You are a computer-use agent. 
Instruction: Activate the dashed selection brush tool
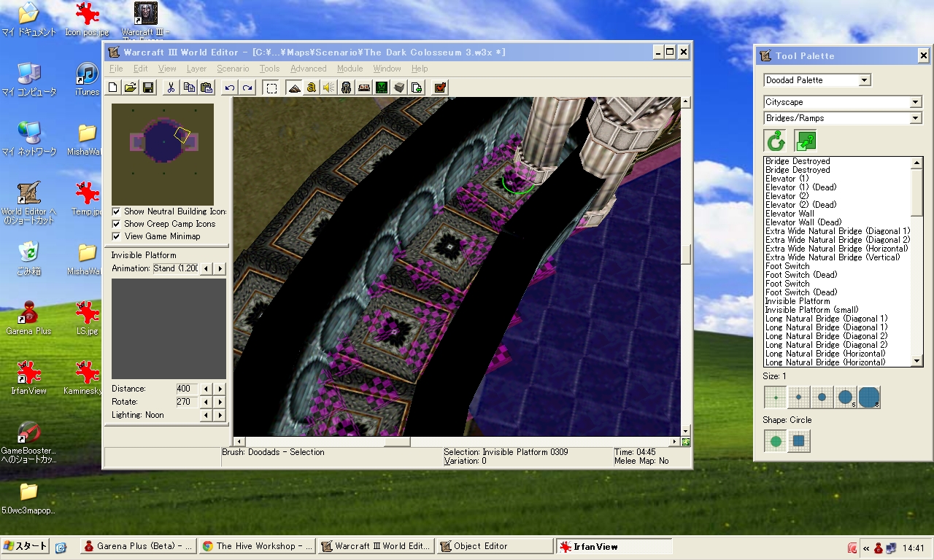(x=271, y=87)
